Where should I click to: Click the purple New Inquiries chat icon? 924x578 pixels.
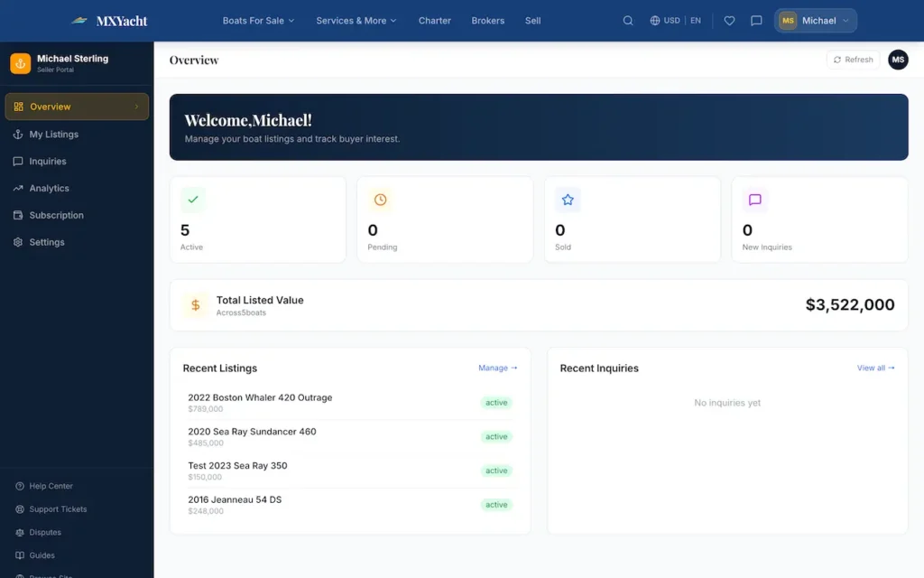click(x=755, y=200)
